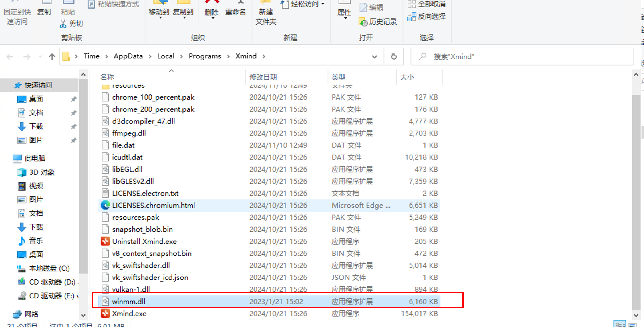
Task: Click the ffmpeg.dll file icon
Action: [x=105, y=133]
